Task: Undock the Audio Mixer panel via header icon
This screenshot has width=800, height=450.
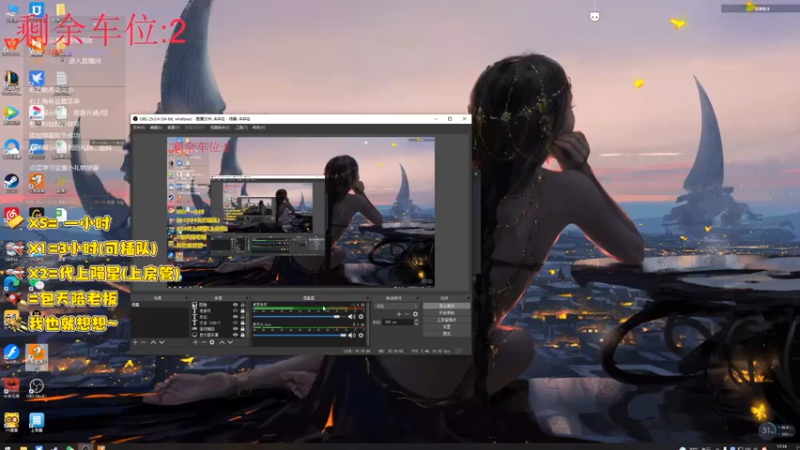Action: tap(367, 297)
